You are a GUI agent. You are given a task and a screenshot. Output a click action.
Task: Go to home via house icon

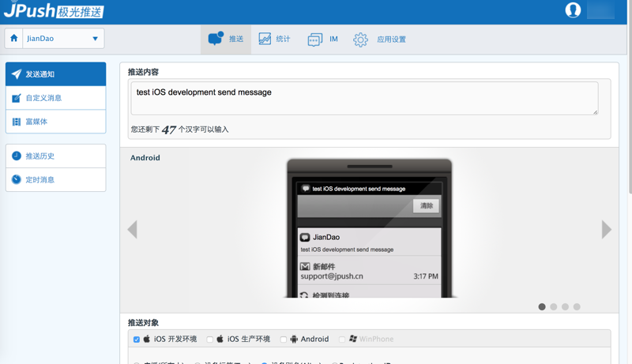[x=13, y=38]
